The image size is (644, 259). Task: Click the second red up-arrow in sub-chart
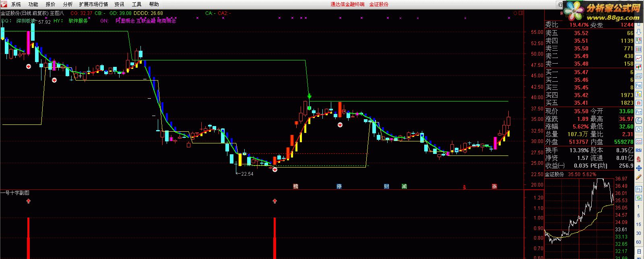(275, 201)
